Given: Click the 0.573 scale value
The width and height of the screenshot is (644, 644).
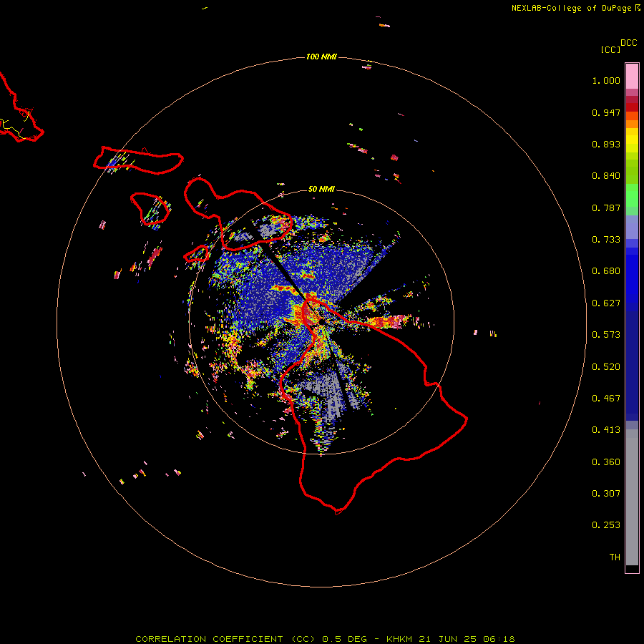Looking at the screenshot, I should pyautogui.click(x=606, y=335).
